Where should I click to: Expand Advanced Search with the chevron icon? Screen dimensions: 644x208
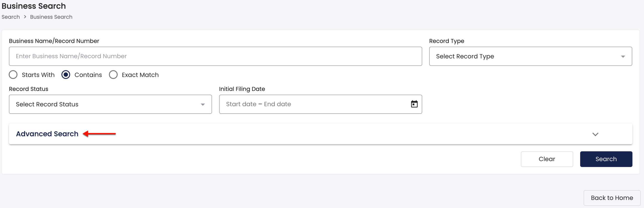[595, 134]
